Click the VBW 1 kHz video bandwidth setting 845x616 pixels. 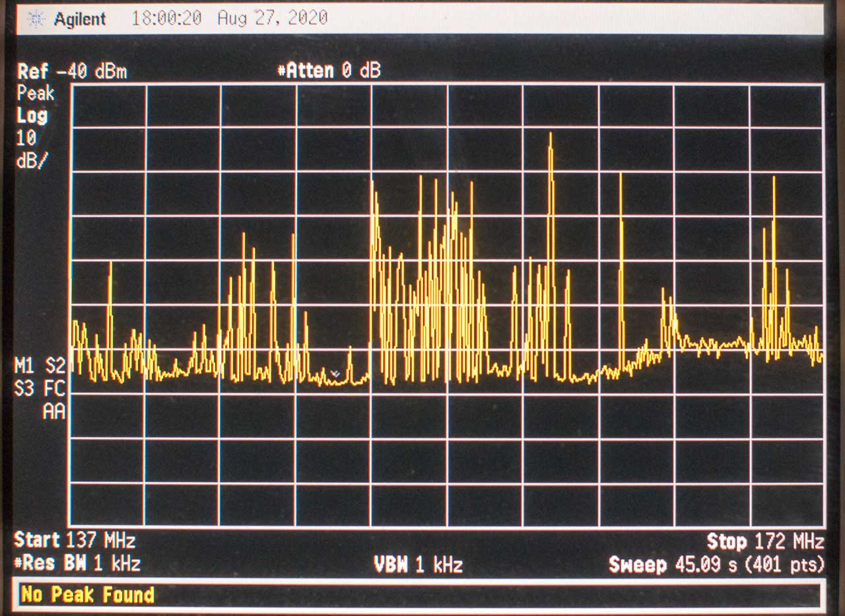[x=418, y=565]
